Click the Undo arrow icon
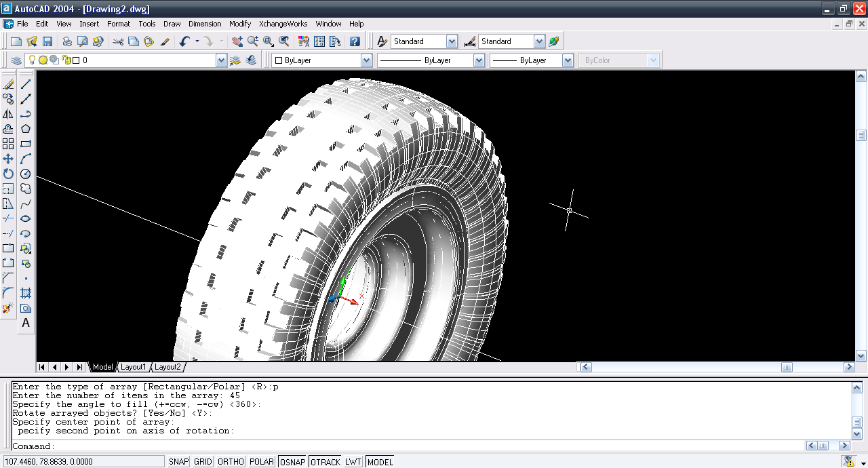Screen dimensions: 868x468 (x=185, y=41)
